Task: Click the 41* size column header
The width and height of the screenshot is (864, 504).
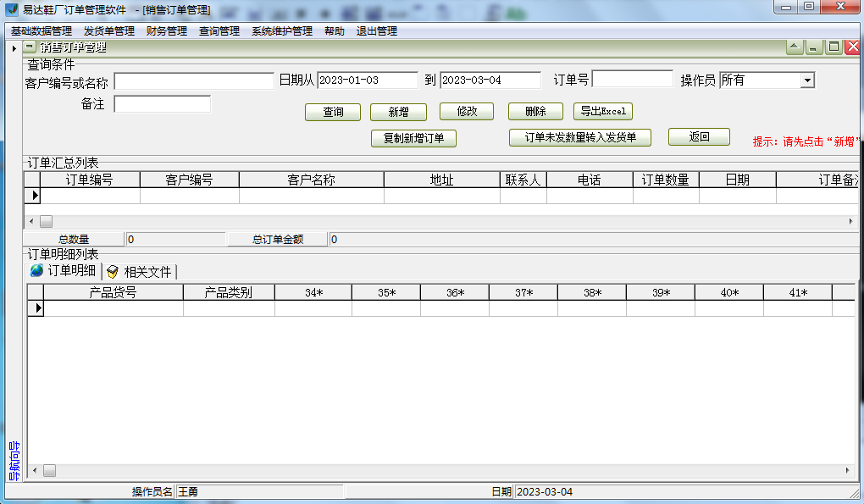Action: pos(798,292)
